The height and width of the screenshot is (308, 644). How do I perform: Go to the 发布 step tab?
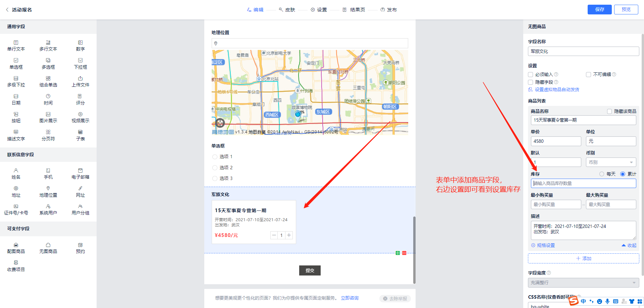(x=389, y=10)
